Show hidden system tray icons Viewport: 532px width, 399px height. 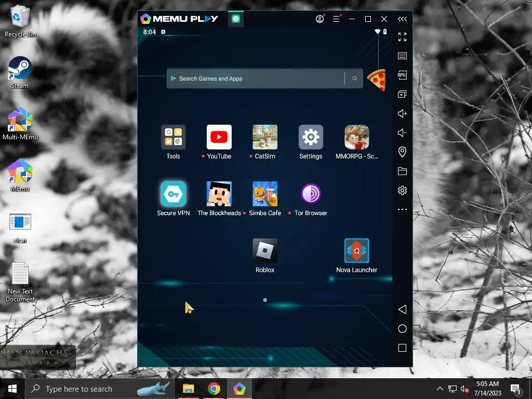pos(440,389)
